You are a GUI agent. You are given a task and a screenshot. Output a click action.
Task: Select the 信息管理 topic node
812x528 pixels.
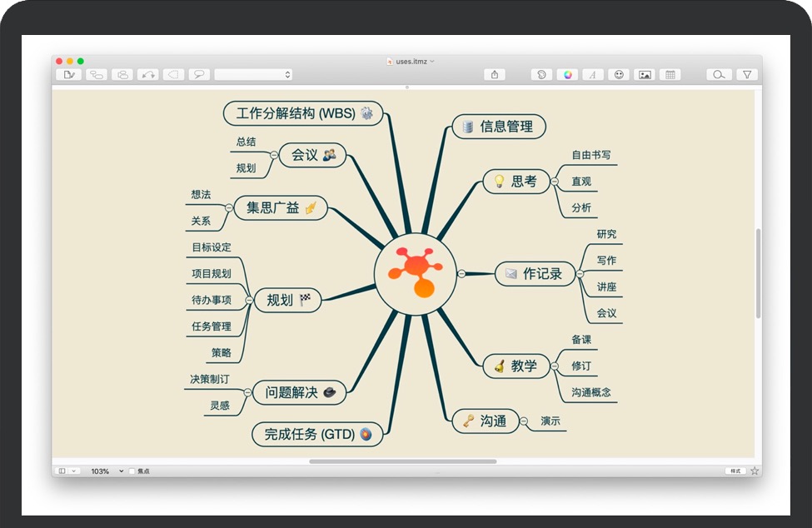pos(499,127)
